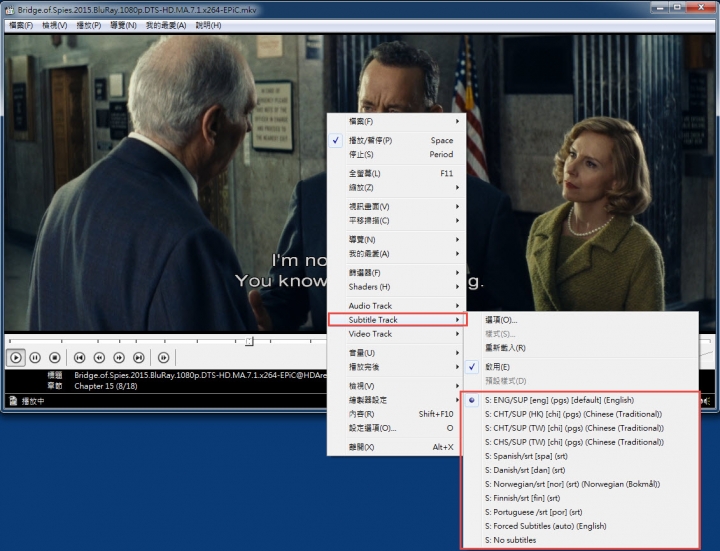The image size is (720, 551).
Task: Click the rewind (decrease speed) button
Action: 99,357
